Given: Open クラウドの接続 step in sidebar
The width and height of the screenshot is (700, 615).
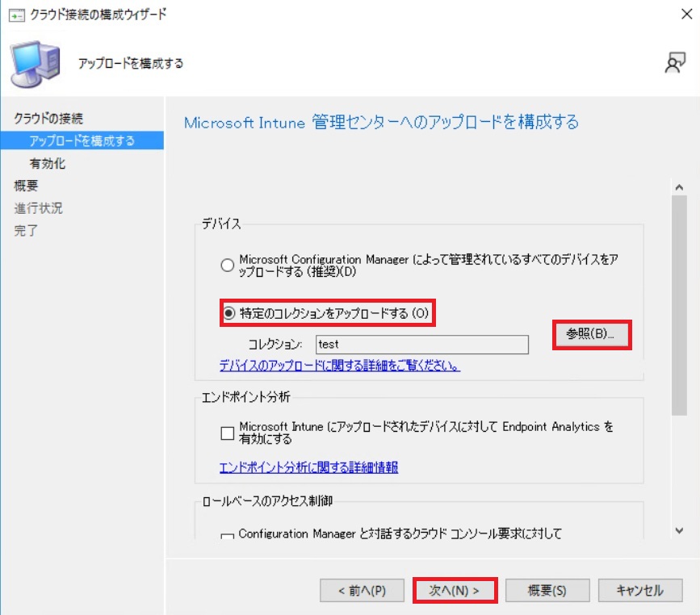Looking at the screenshot, I should pyautogui.click(x=48, y=119).
